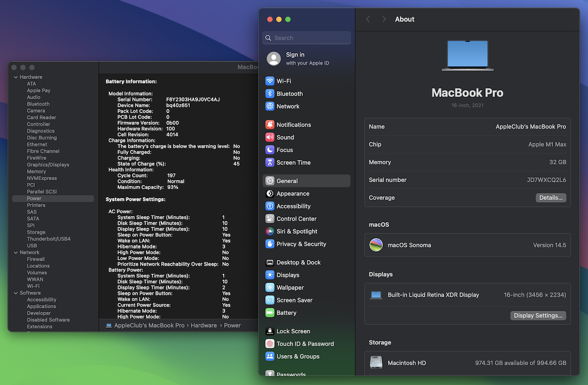Open Screen Time hourglass icon
Image resolution: width=588 pixels, height=385 pixels.
click(x=270, y=163)
